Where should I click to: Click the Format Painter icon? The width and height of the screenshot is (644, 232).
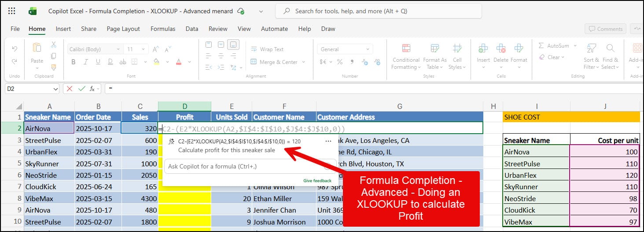click(54, 67)
